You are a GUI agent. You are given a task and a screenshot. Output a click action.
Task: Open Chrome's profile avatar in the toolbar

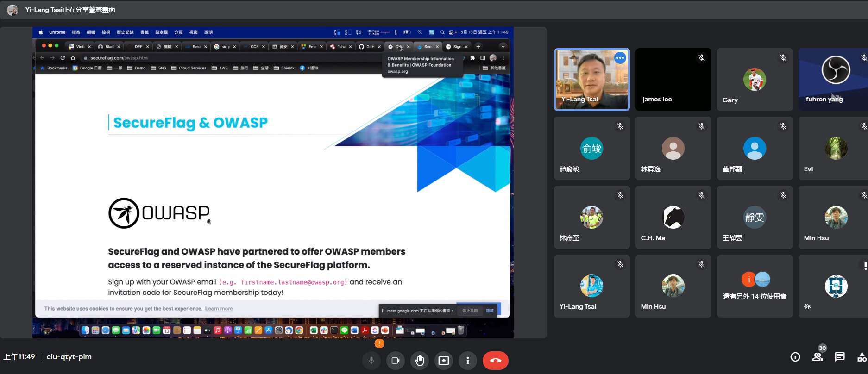[x=493, y=58]
